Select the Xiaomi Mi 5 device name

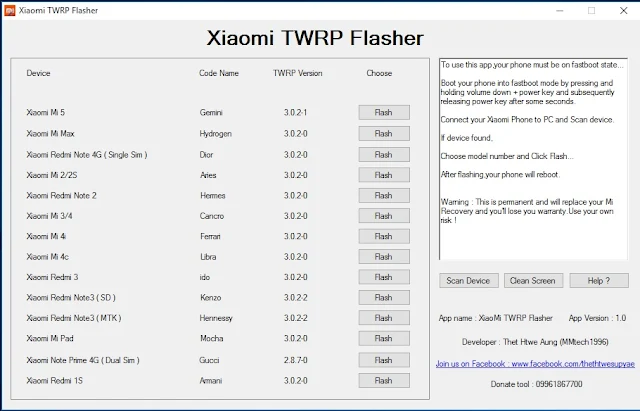(46, 113)
